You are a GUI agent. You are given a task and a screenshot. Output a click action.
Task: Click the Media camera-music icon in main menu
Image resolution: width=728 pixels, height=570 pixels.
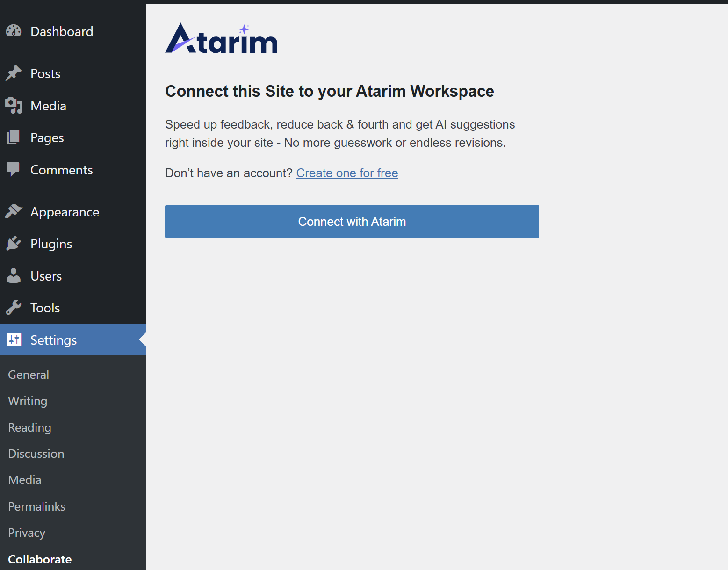pos(14,106)
